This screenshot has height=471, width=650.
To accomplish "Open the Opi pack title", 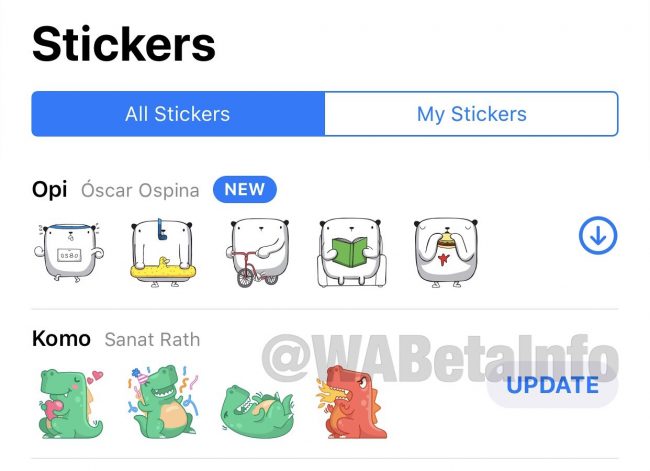I will click(50, 190).
